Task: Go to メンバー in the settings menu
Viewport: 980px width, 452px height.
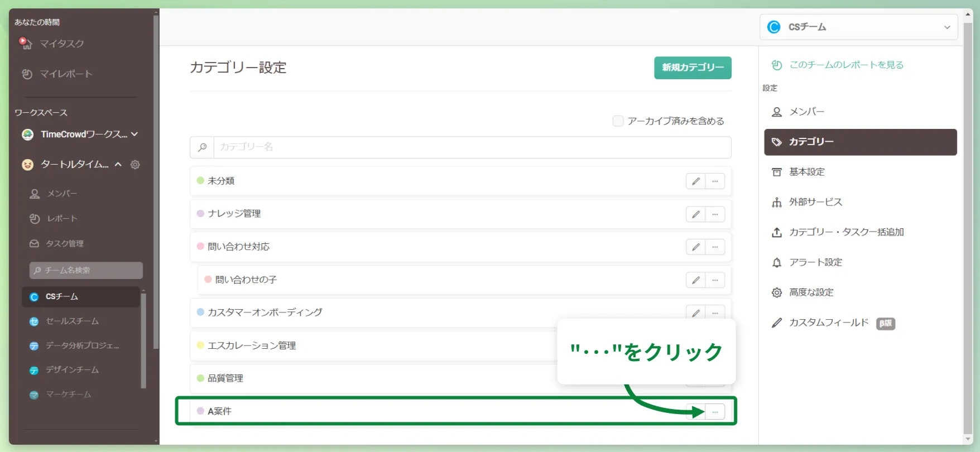Action: pyautogui.click(x=806, y=112)
